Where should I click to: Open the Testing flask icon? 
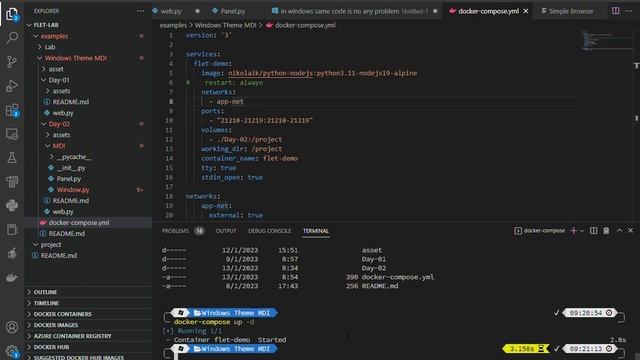click(12, 158)
